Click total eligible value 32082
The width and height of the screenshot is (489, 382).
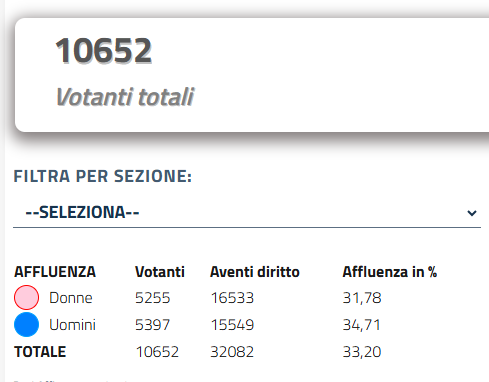click(x=232, y=352)
